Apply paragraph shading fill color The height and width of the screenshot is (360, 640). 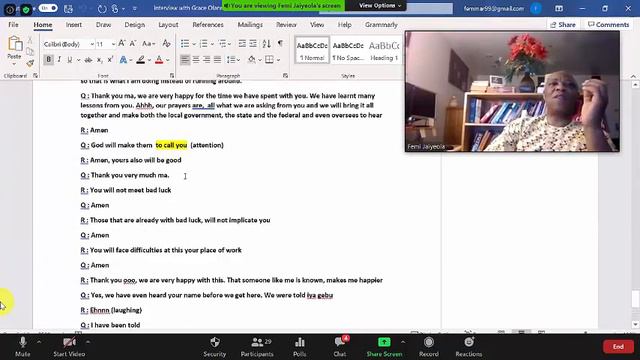(251, 60)
